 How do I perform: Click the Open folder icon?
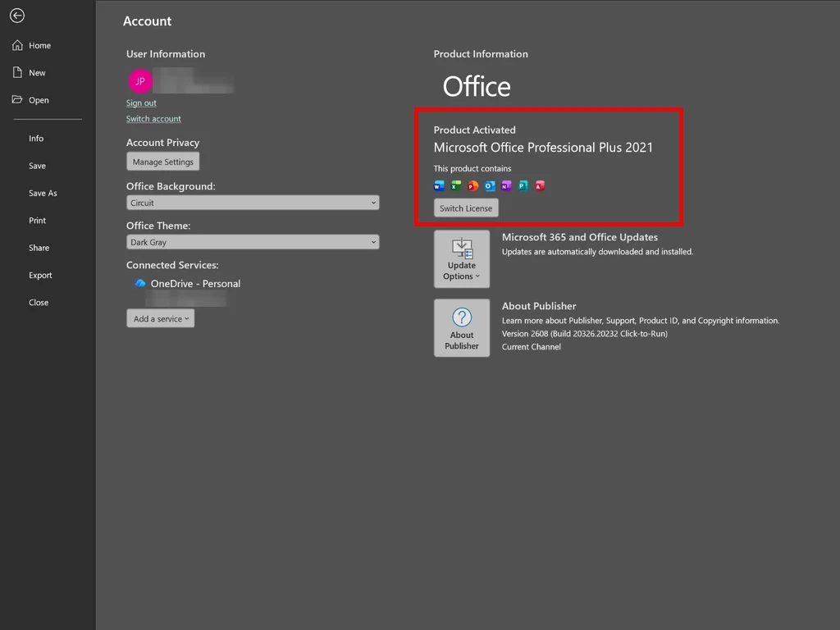pos(17,99)
